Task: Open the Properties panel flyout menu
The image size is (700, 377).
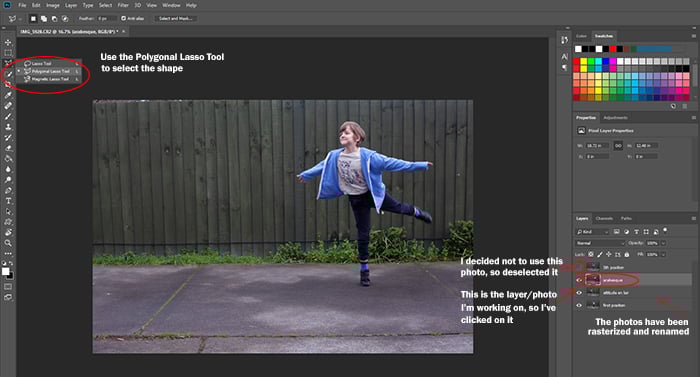Action: click(x=694, y=117)
